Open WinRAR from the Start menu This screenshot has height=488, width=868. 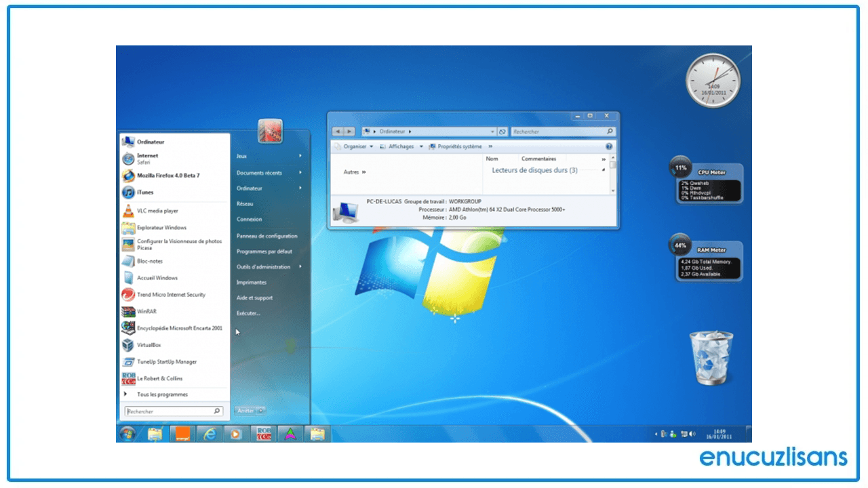[x=175, y=312]
